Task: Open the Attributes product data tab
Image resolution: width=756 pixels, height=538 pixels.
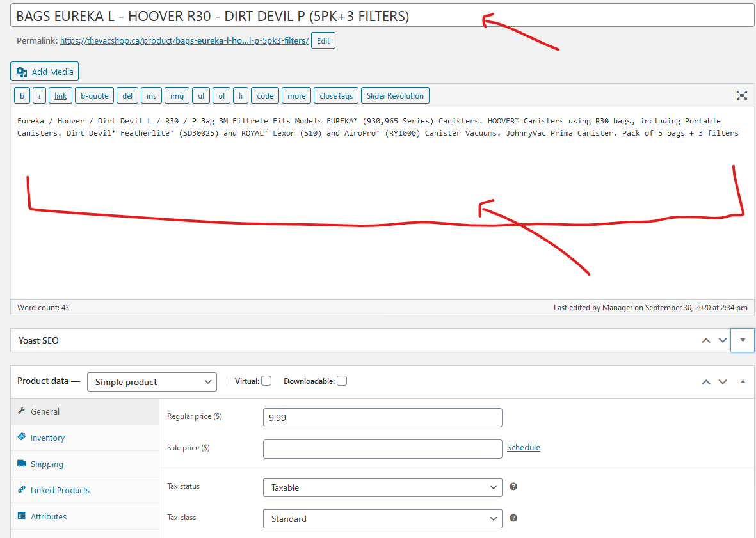Action: pos(85,516)
